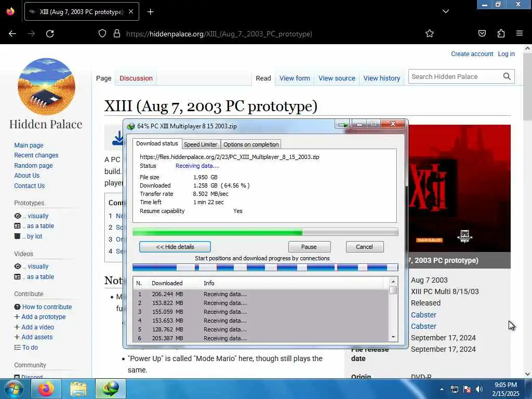The height and width of the screenshot is (399, 532).
Task: Open the tracking protection shield icon
Action: click(102, 34)
